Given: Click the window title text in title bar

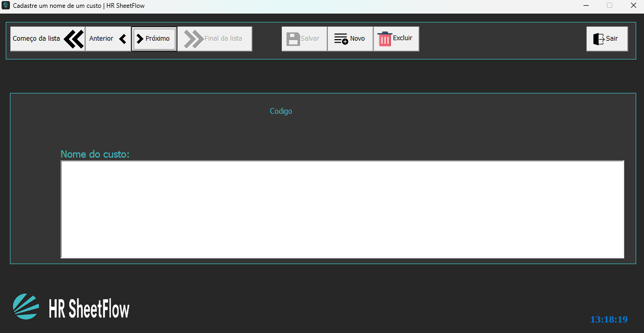Looking at the screenshot, I should click(x=78, y=6).
